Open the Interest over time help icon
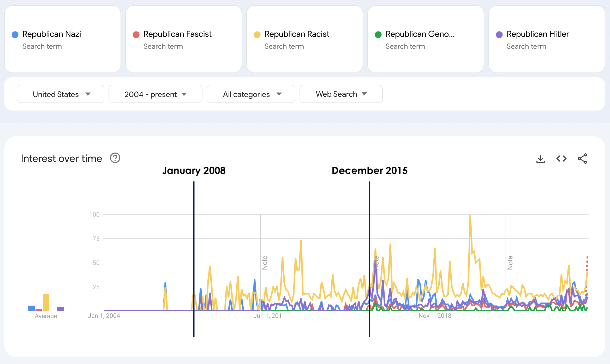 click(x=115, y=158)
